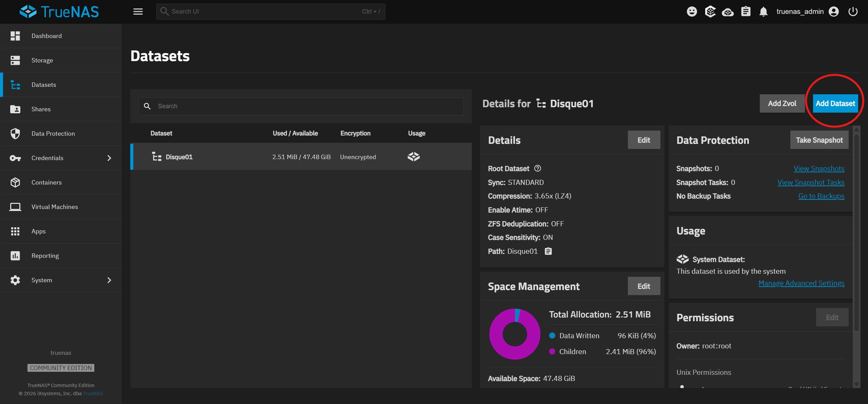
Task: Click Edit in the Details card
Action: coord(644,140)
